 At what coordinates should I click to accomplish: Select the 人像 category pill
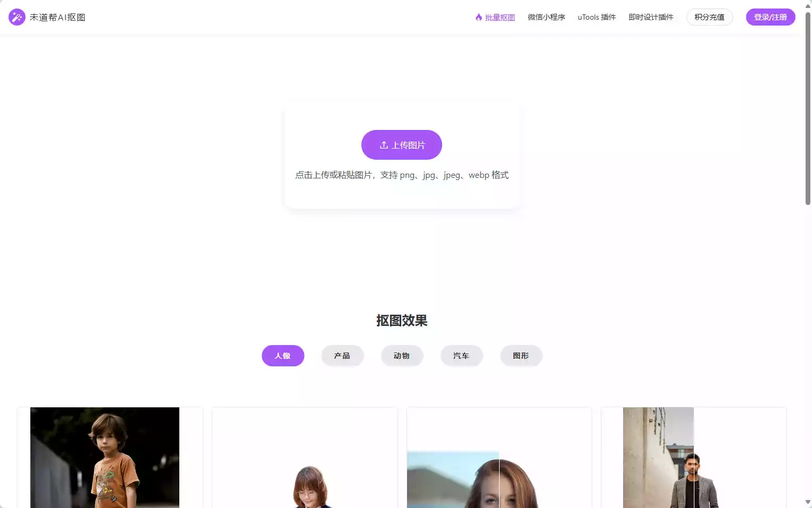(283, 356)
